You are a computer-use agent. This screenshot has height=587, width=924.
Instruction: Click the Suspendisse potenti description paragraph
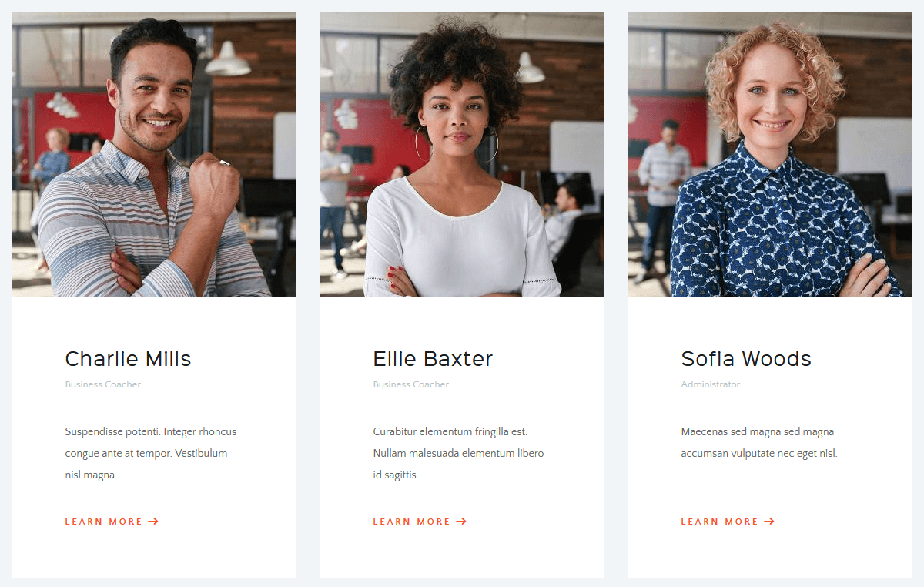151,454
